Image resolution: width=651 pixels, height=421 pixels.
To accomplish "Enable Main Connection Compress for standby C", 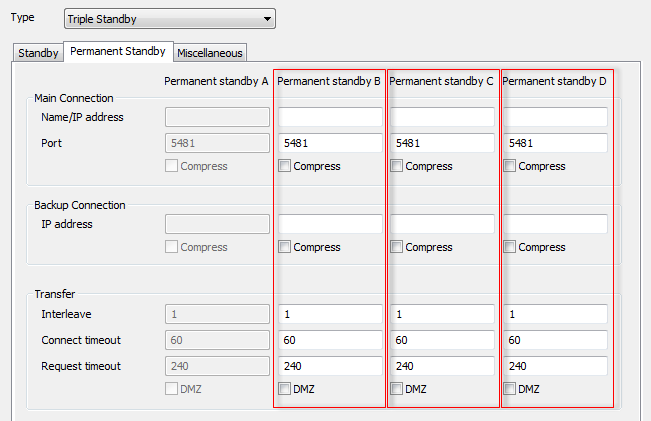I will (396, 166).
